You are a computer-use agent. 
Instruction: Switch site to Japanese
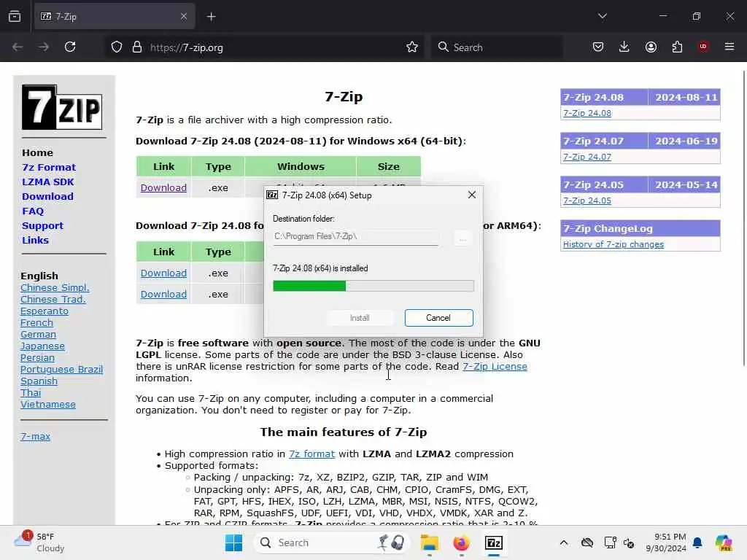coord(42,346)
